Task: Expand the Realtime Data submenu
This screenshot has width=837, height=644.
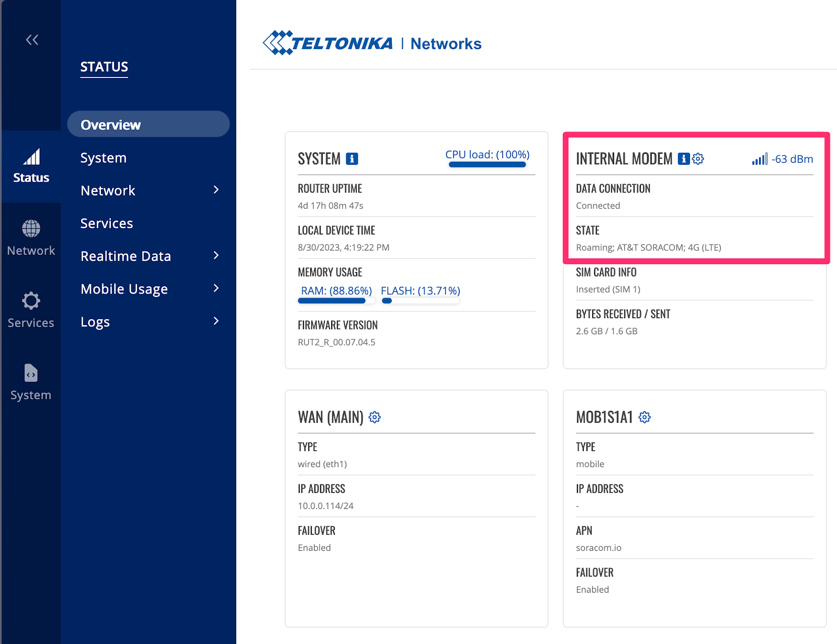Action: pyautogui.click(x=216, y=256)
